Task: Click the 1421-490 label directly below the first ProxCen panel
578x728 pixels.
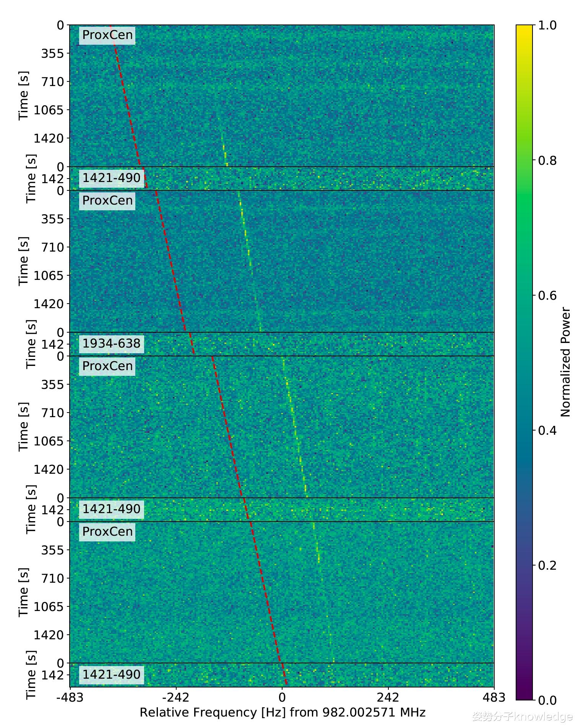Action: (x=111, y=178)
